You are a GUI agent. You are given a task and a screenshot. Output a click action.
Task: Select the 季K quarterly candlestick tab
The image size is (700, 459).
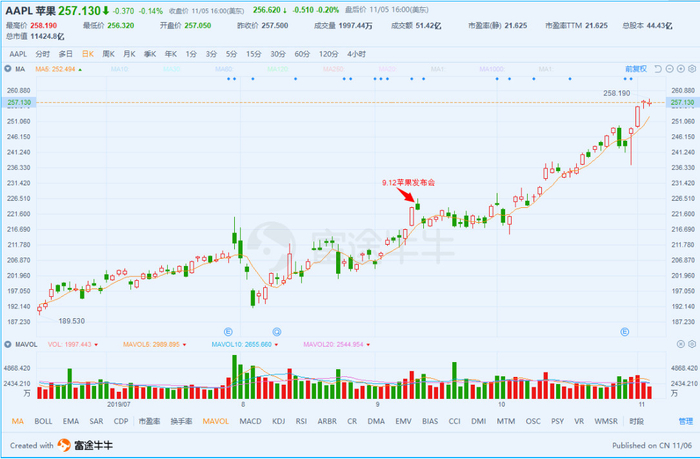150,54
